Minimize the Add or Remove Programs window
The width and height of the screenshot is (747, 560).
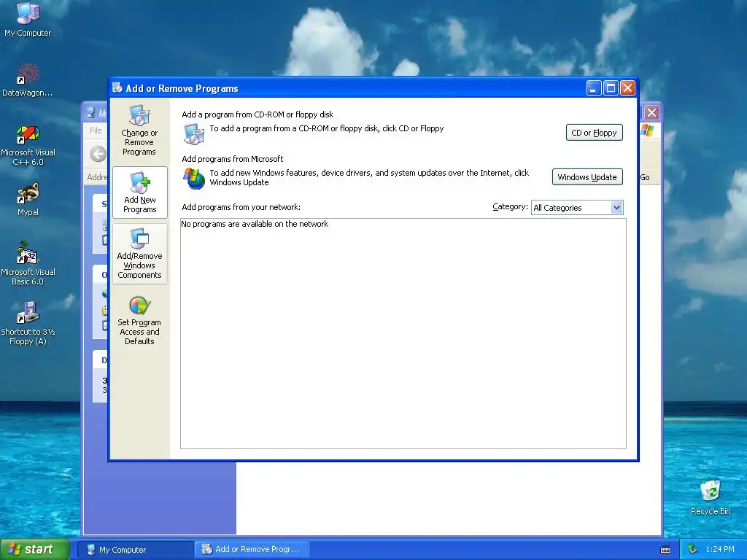point(594,88)
